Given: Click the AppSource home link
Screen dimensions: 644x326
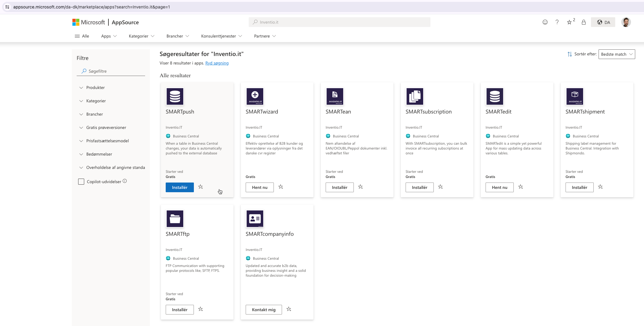Looking at the screenshot, I should (125, 22).
